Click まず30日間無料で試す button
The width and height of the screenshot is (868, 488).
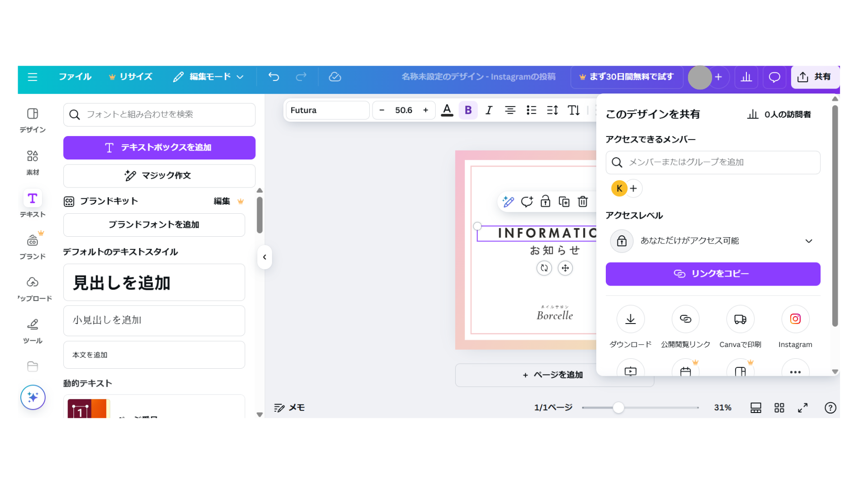point(627,77)
